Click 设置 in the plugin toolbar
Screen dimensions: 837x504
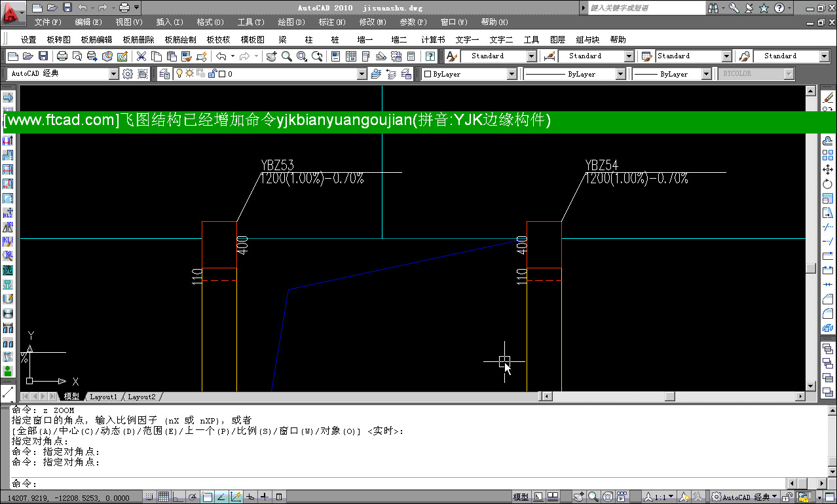29,39
